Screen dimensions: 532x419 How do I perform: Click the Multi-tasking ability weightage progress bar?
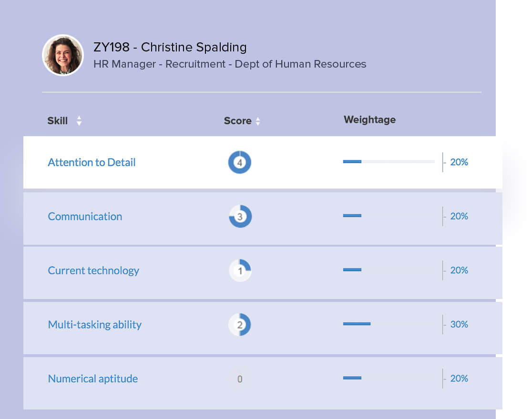[x=356, y=324]
